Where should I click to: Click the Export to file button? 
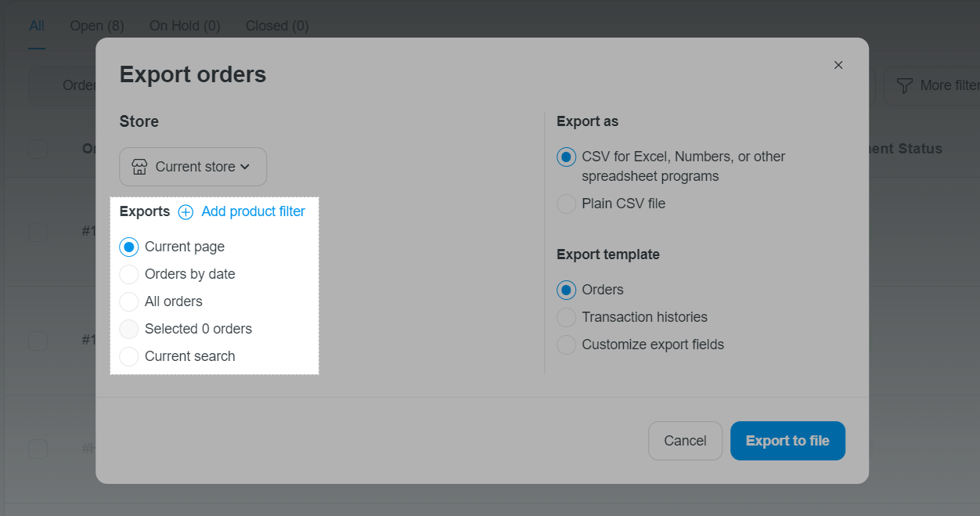point(787,441)
